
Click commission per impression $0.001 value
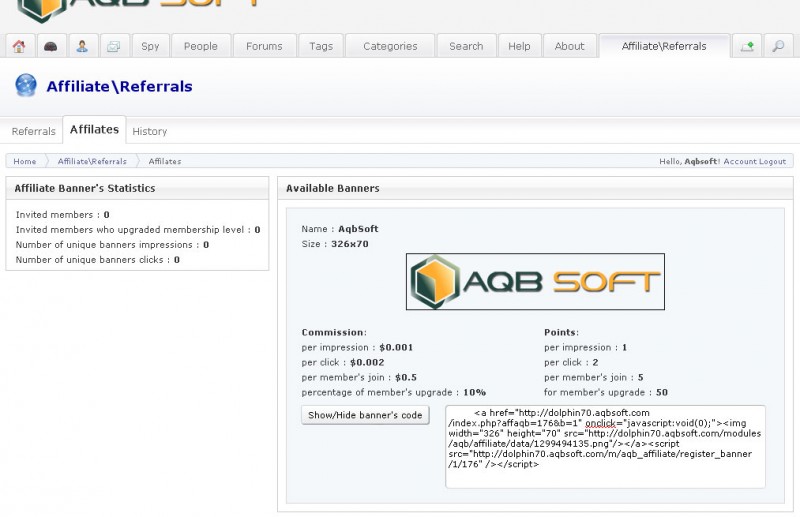pyautogui.click(x=396, y=348)
